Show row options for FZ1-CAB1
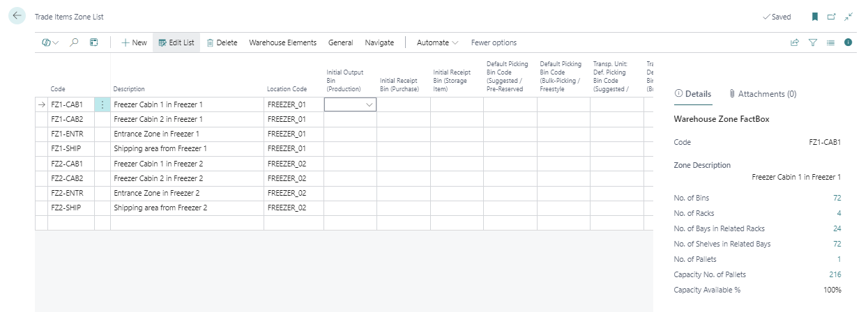868x312 pixels. (x=102, y=104)
